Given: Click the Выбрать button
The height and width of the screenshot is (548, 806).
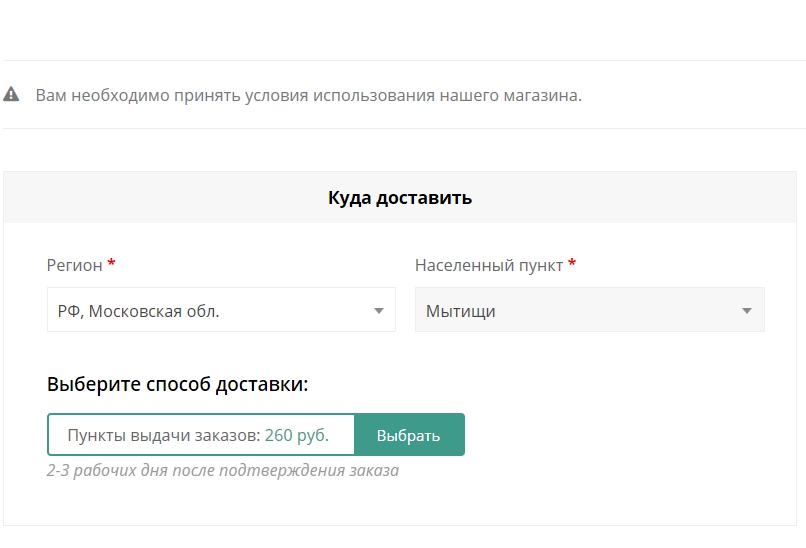Looking at the screenshot, I should [409, 435].
